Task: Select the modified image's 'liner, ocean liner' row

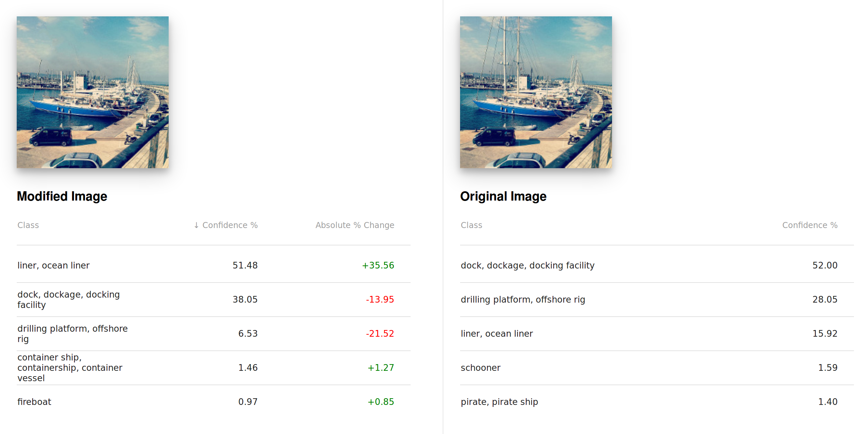Action: pos(54,265)
